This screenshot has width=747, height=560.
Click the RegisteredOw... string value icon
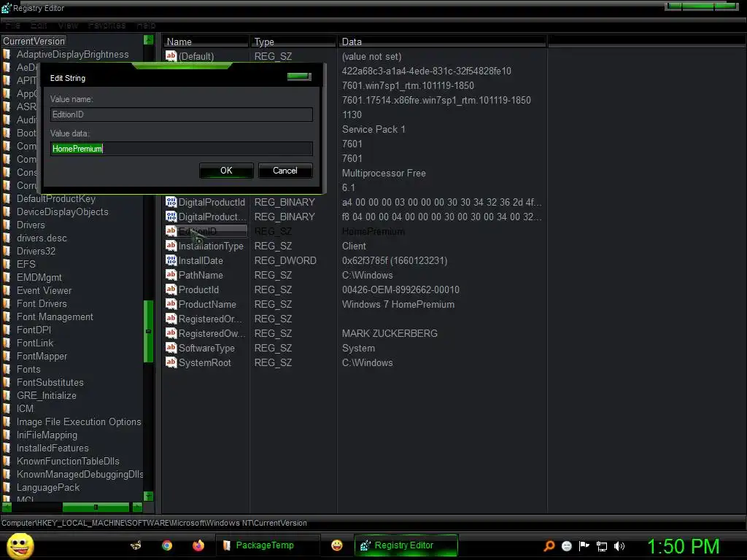pyautogui.click(x=171, y=332)
